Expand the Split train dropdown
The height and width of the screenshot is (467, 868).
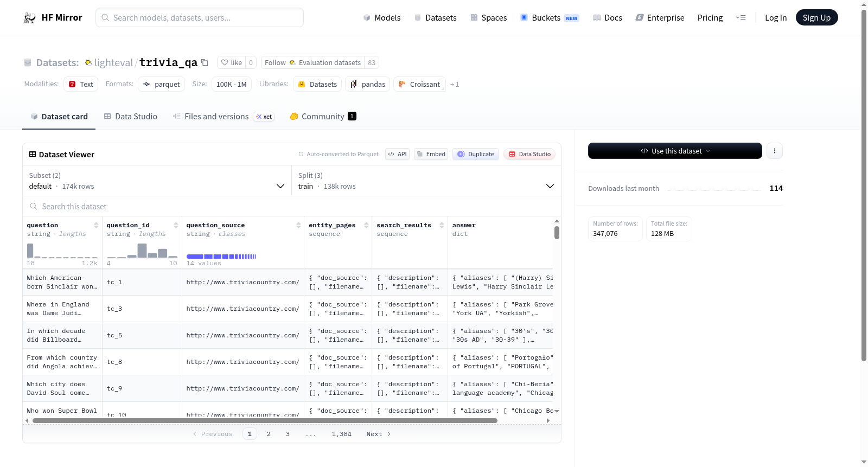(426, 181)
